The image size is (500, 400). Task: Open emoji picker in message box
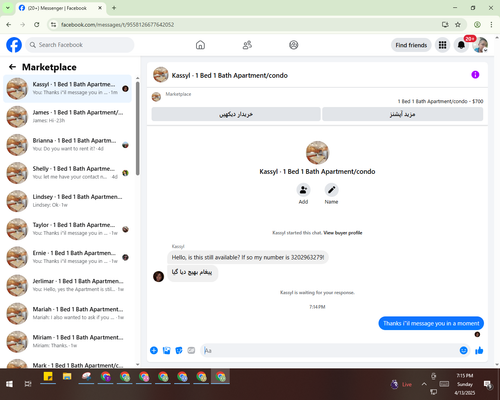463,350
